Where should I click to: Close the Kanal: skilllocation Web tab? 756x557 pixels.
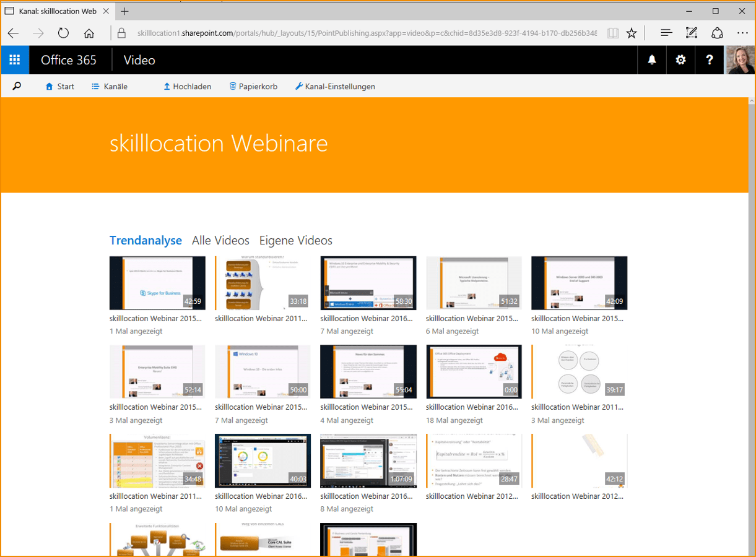[x=106, y=11]
